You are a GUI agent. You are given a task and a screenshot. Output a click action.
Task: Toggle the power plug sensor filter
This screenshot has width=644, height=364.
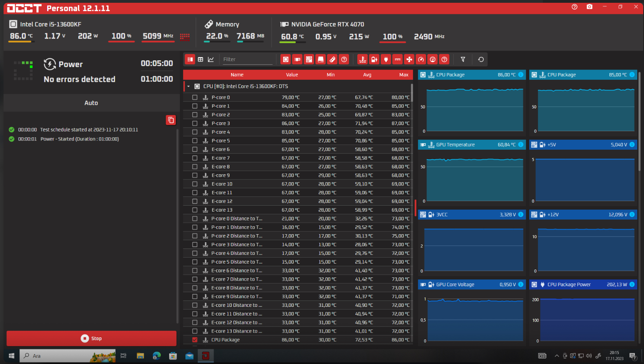(x=386, y=60)
